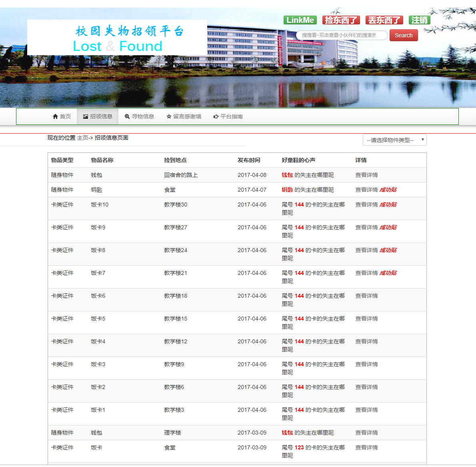Screen dimensions: 476x467
Task: Open 查看详情 for the 钱包 found item
Action: point(366,175)
